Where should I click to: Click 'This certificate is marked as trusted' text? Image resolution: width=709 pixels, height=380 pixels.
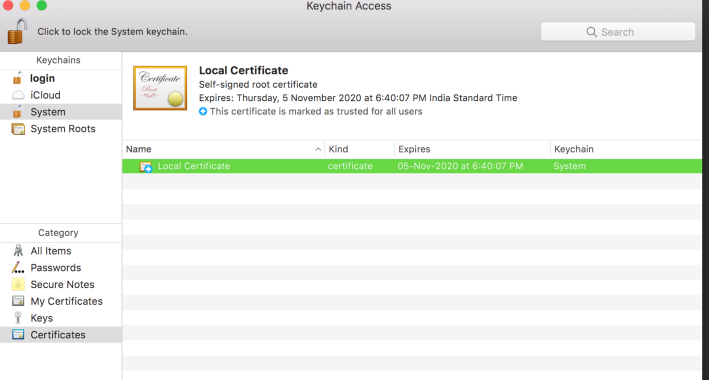point(316,111)
